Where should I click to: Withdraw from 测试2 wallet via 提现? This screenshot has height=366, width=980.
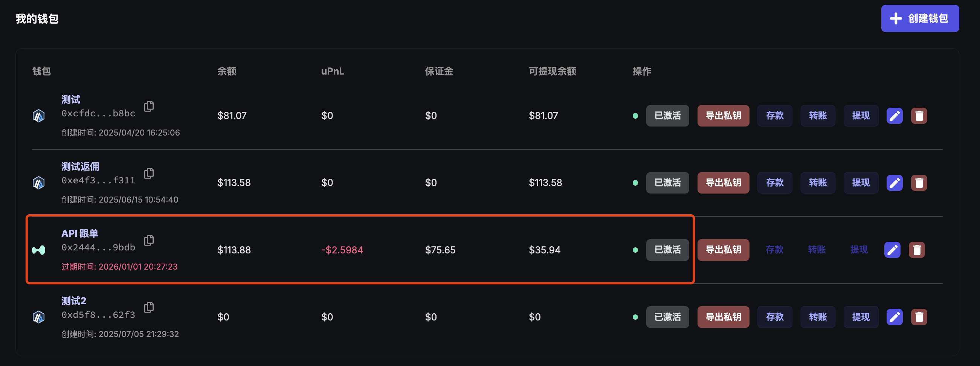(x=861, y=317)
